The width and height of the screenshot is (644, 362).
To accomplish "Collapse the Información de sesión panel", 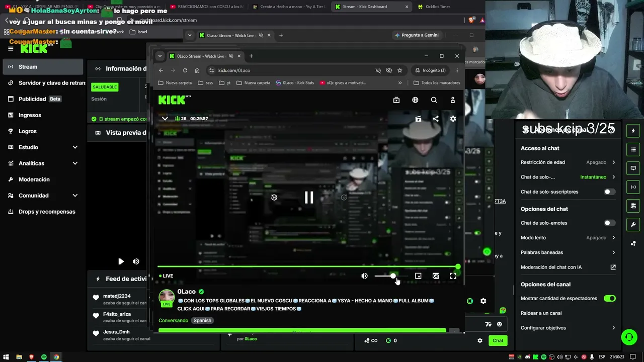I will coord(98,69).
